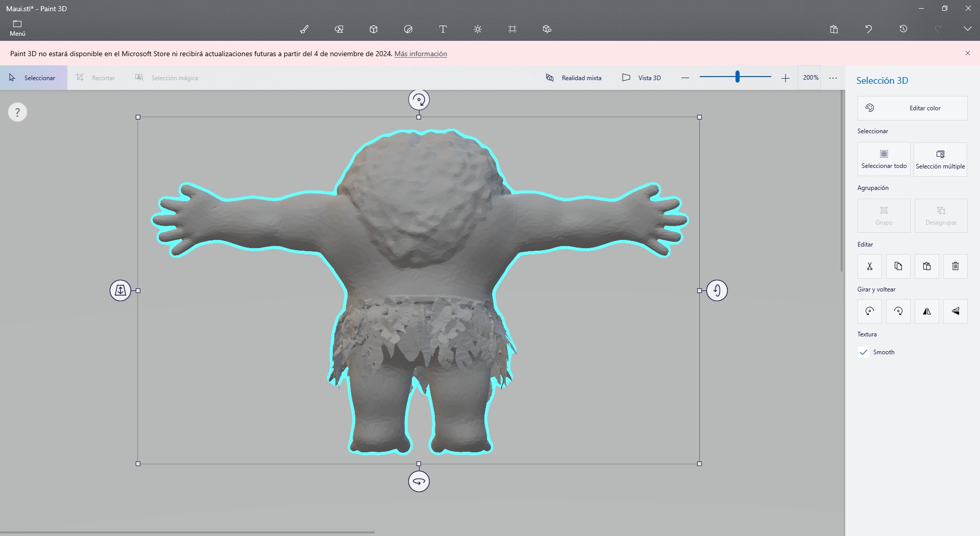This screenshot has width=980, height=536.
Task: Click the 200% zoom value field
Action: click(x=810, y=78)
